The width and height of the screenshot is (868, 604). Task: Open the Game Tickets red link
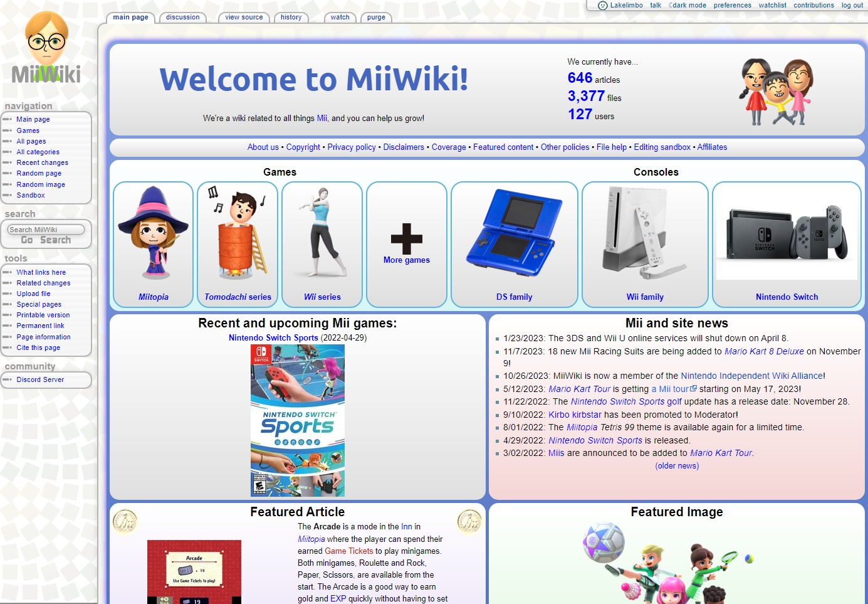click(349, 551)
